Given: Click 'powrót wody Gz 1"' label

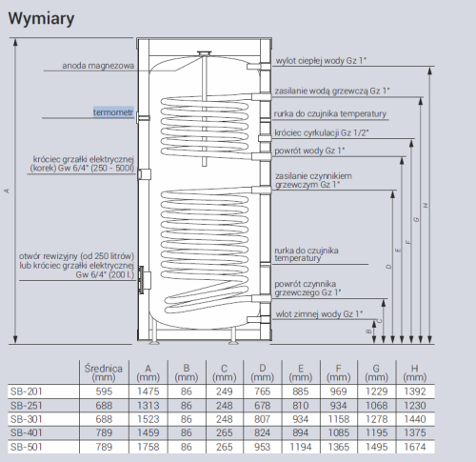Looking at the screenshot, I should (309, 151).
